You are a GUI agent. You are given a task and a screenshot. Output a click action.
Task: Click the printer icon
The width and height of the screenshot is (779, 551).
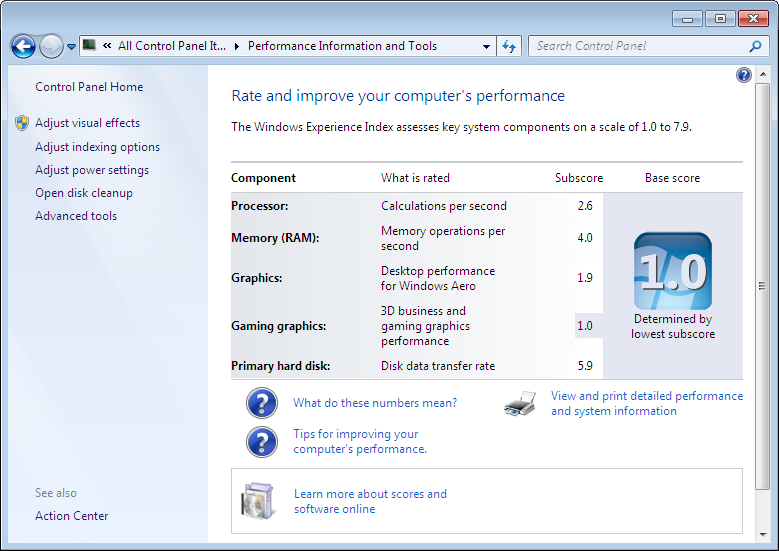(520, 403)
